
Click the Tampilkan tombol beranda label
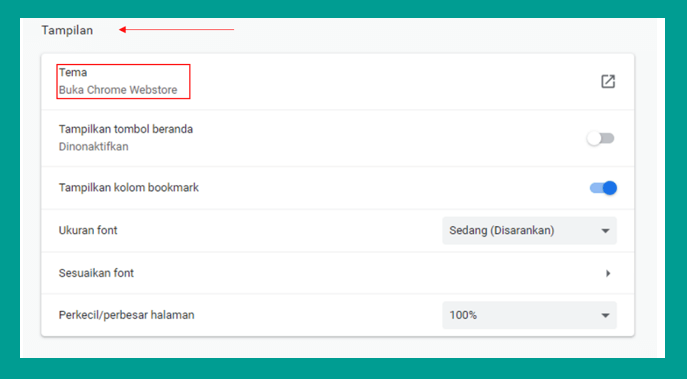point(126,129)
